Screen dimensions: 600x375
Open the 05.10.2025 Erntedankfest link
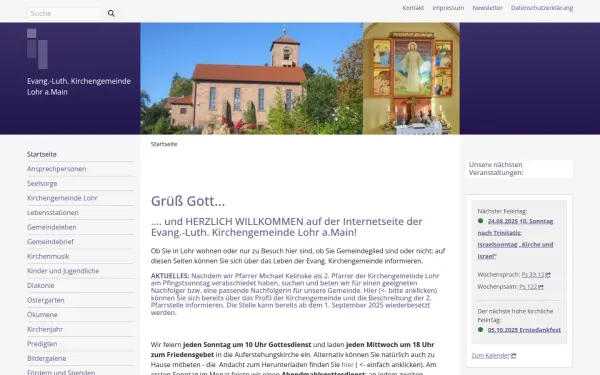coord(524,330)
